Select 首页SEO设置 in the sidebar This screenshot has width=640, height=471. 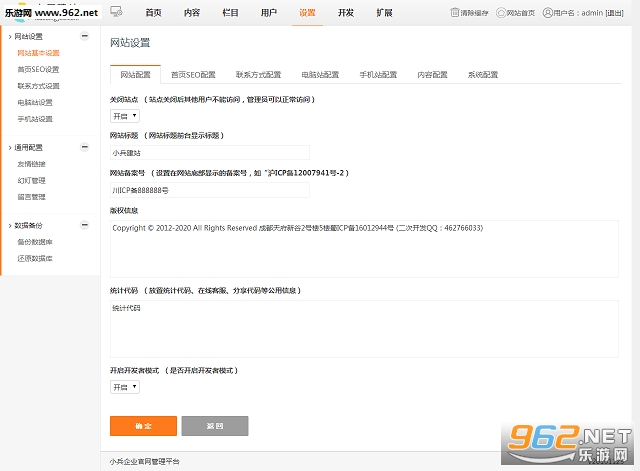[38, 69]
